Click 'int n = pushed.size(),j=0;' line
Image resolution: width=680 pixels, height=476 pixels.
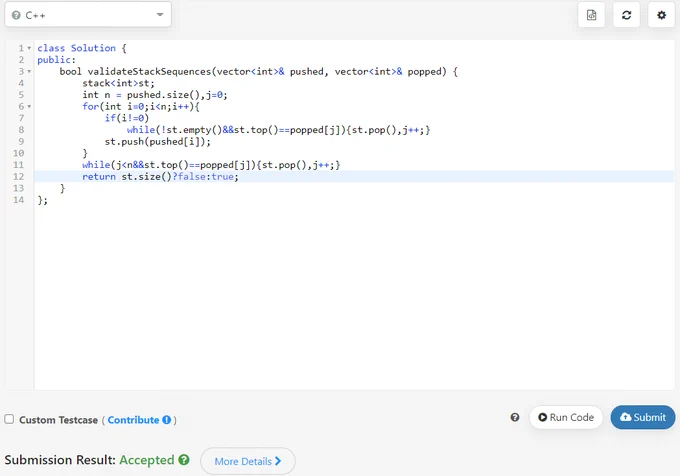click(x=155, y=95)
